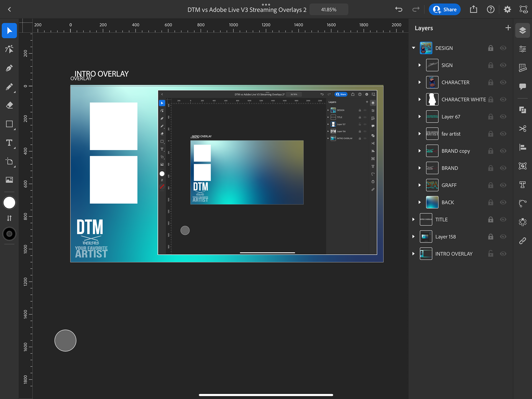Toggle the canvas view mode icon

tap(524, 9)
